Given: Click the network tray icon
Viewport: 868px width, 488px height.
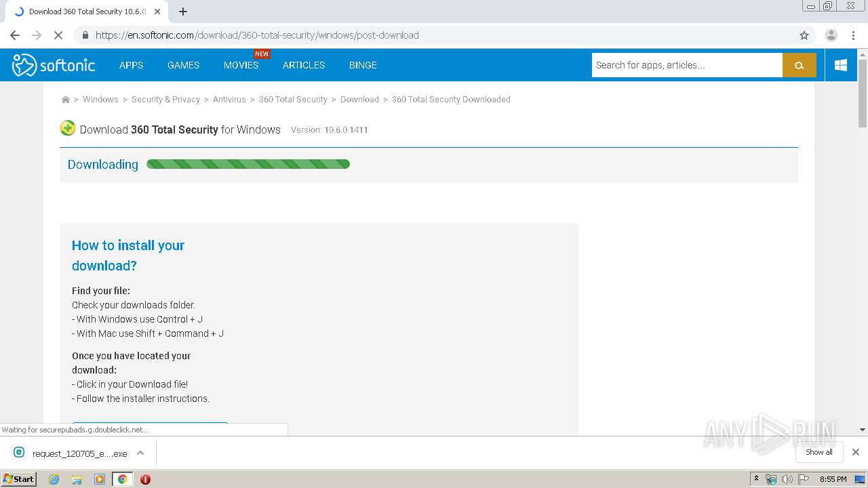Looking at the screenshot, I should click(771, 479).
